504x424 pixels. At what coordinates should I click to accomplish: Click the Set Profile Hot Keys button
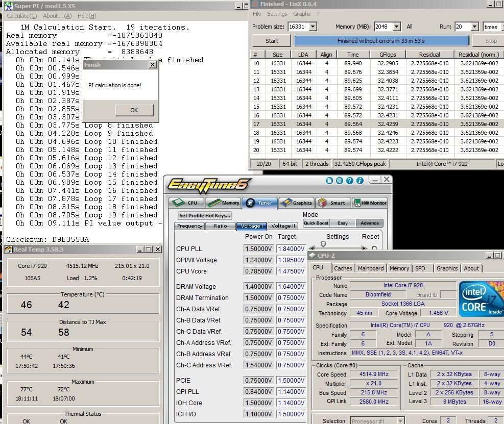205,215
